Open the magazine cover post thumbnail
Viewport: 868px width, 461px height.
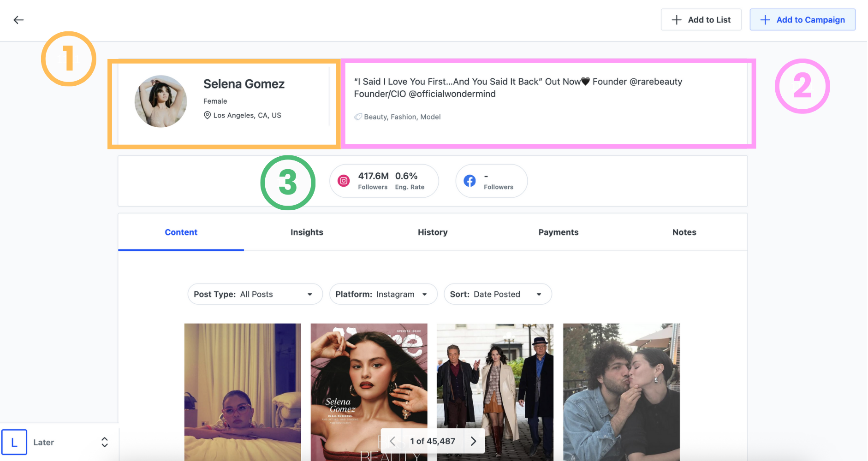coord(369,378)
